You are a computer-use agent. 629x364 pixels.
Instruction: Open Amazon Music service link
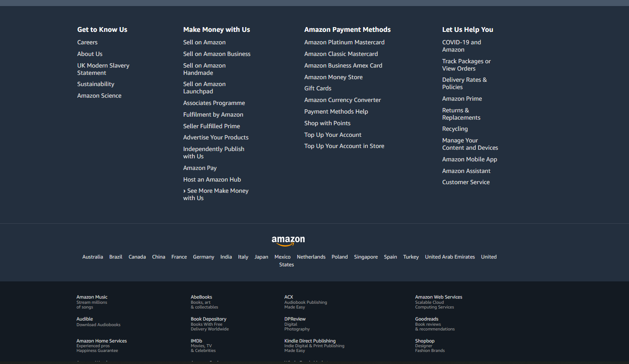click(x=92, y=302)
